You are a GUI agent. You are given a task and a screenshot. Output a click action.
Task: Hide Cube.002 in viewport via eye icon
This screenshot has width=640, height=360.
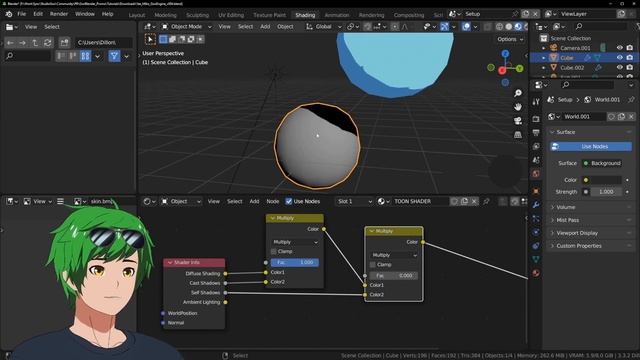point(620,67)
